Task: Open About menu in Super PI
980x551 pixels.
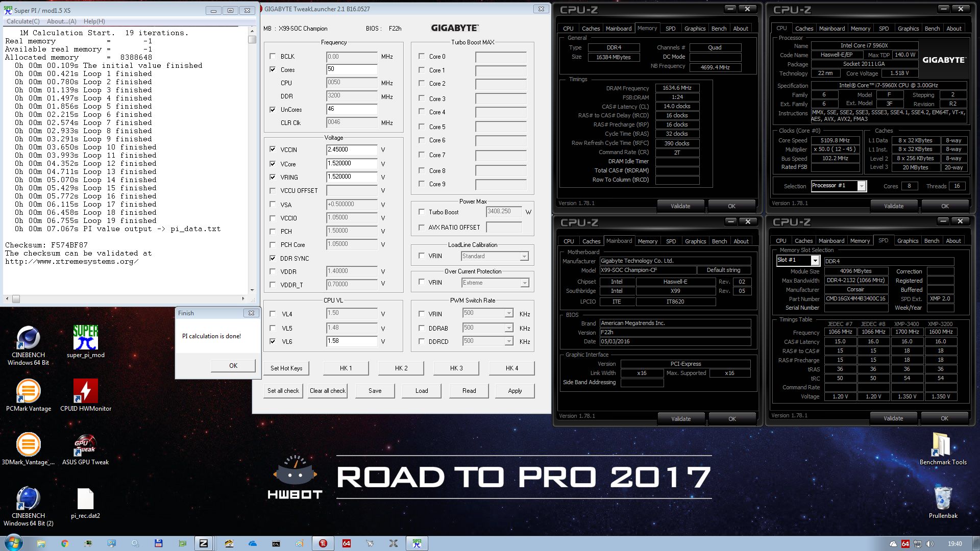Action: tap(62, 21)
